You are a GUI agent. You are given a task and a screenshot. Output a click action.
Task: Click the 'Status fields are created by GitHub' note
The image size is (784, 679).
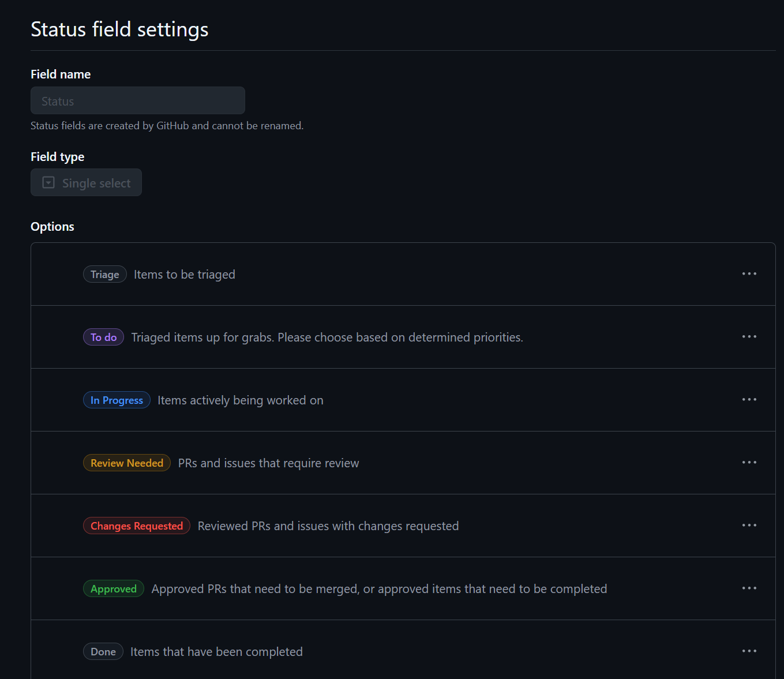167,126
